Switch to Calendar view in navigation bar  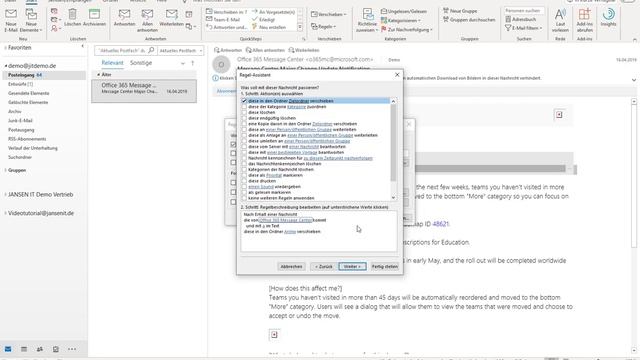coord(24,349)
